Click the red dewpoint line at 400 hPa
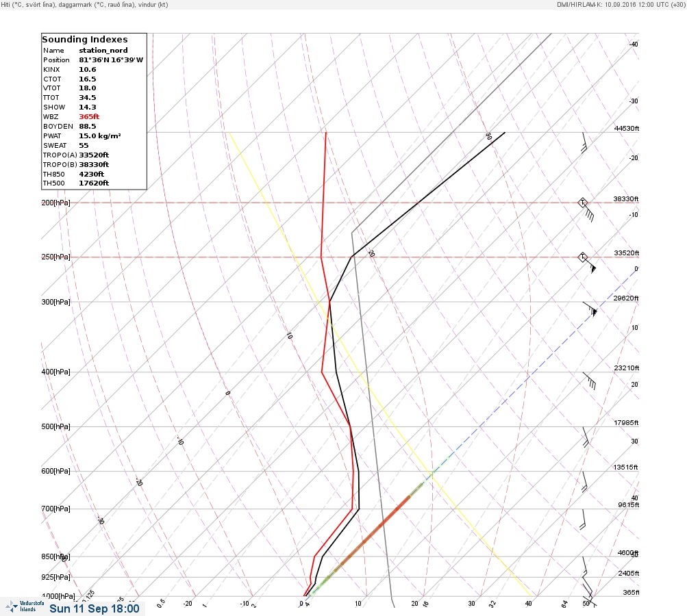Image resolution: width=687 pixels, height=616 pixels. tap(322, 372)
